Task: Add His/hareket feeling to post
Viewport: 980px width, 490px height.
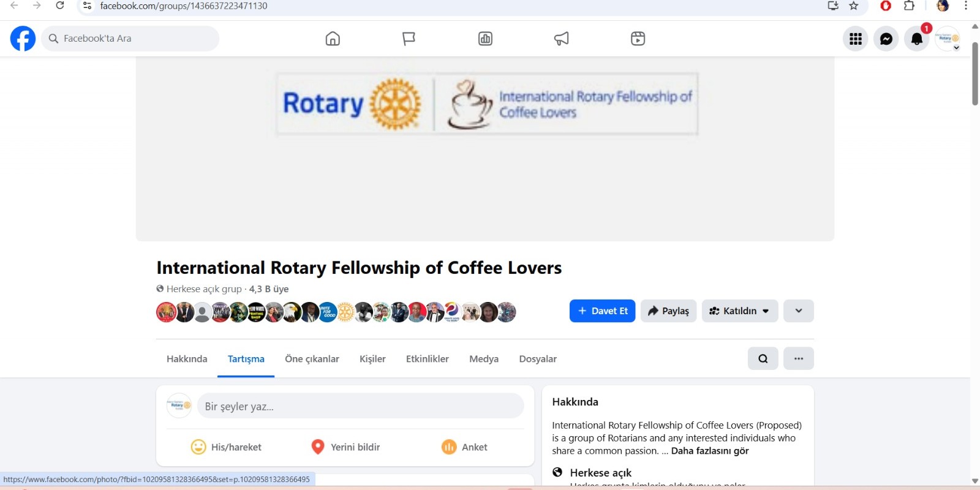Action: pyautogui.click(x=226, y=447)
